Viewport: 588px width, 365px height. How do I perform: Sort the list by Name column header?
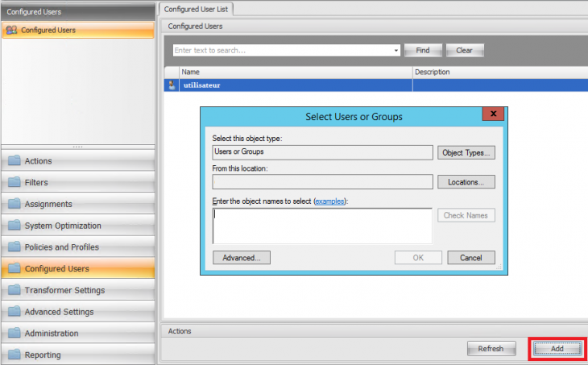click(x=294, y=72)
